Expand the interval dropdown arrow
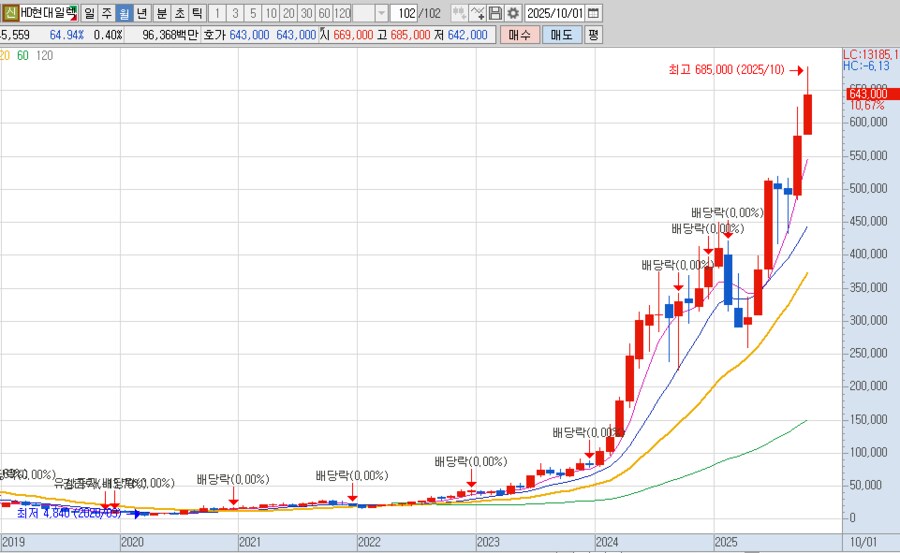The image size is (900, 553). tap(381, 14)
